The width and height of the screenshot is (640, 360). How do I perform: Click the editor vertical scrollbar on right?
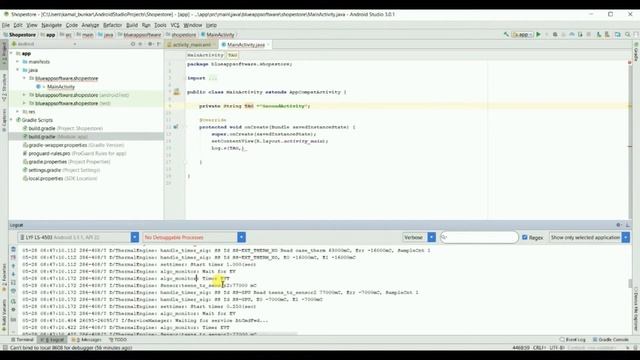[x=630, y=141]
